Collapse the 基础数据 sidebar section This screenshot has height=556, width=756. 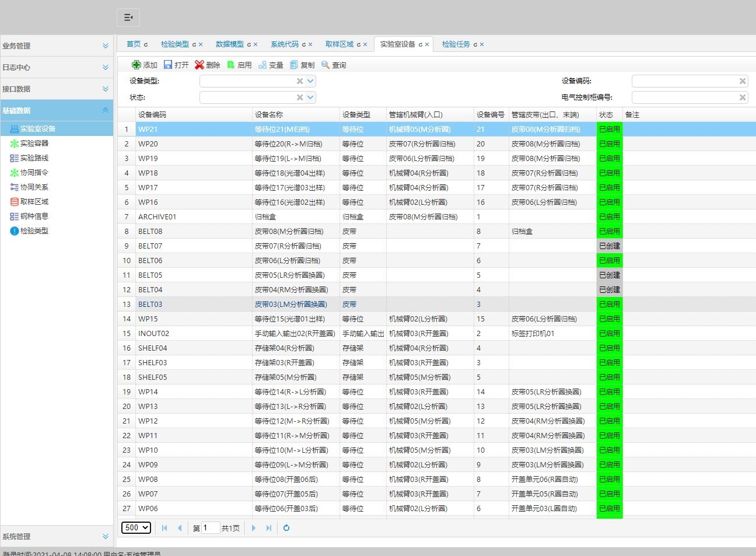click(57, 110)
